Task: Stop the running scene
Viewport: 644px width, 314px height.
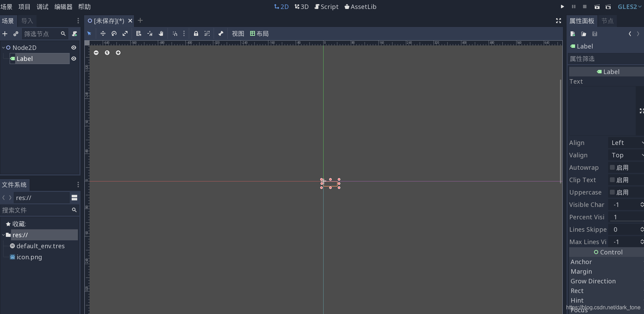Action: pyautogui.click(x=585, y=7)
